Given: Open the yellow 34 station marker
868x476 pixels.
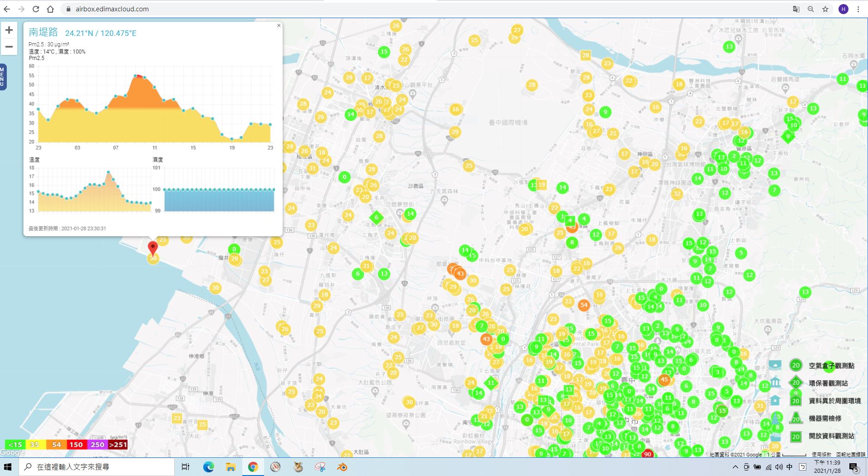Looking at the screenshot, I should point(318,396).
